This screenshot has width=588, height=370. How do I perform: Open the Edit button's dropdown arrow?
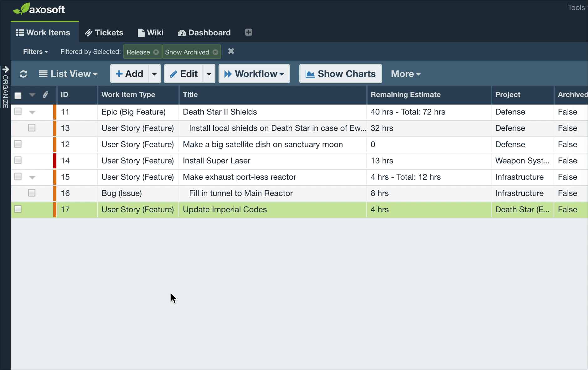pyautogui.click(x=209, y=74)
